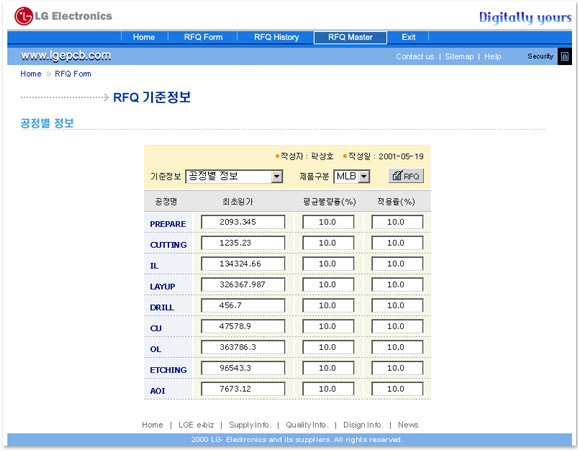Open the Disign Info. footer link
Screen dimensions: 578x451
point(363,425)
